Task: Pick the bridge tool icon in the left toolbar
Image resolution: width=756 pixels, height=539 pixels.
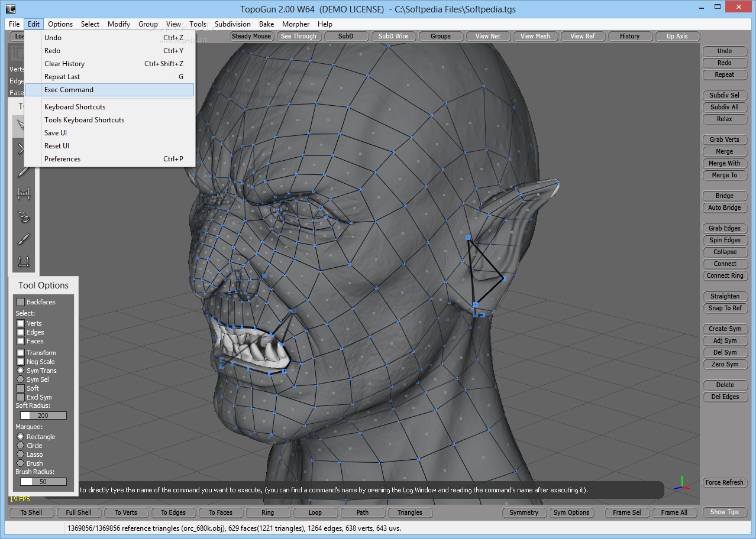Action: click(x=24, y=193)
